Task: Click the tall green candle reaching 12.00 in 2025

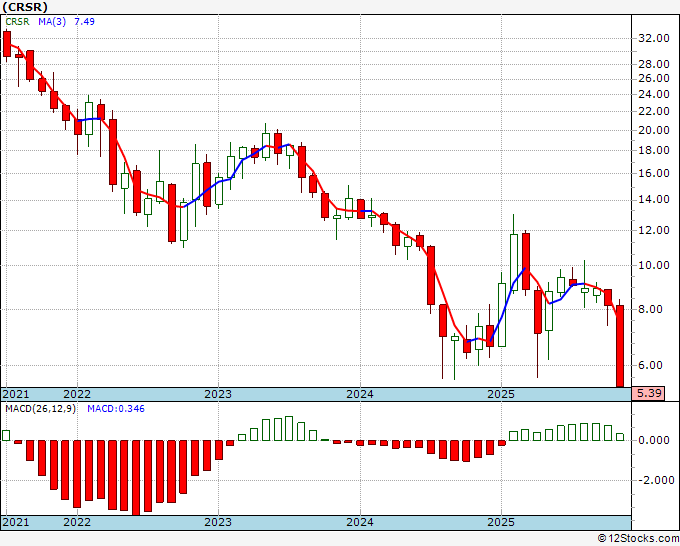Action: point(514,262)
